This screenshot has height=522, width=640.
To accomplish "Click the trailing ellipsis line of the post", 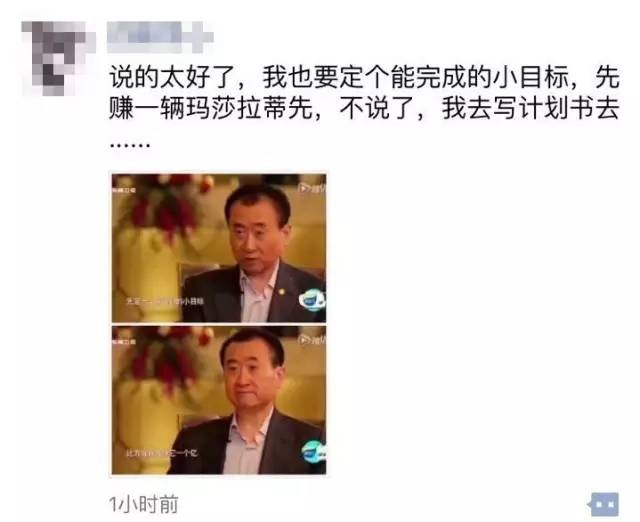I will (130, 144).
